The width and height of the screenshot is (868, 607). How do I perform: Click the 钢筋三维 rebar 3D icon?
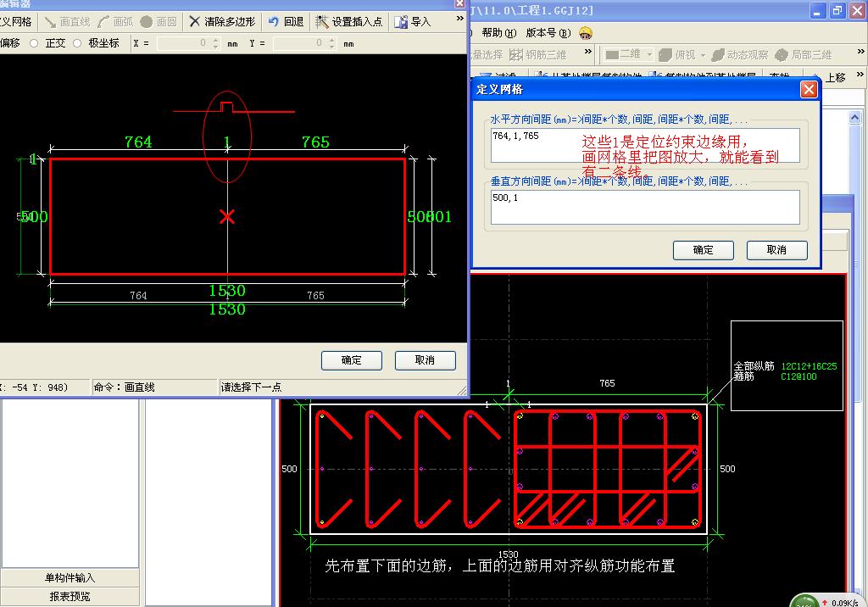point(516,54)
